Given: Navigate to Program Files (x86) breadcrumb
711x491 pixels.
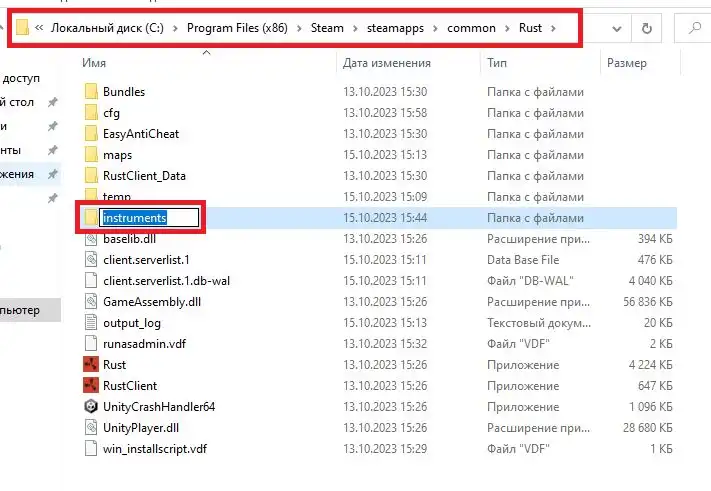Looking at the screenshot, I should coord(237,28).
